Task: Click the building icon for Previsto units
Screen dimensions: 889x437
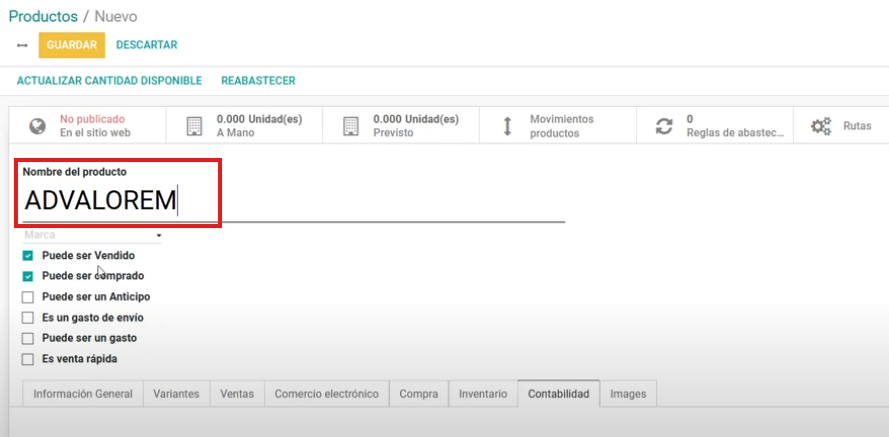Action: (x=350, y=126)
